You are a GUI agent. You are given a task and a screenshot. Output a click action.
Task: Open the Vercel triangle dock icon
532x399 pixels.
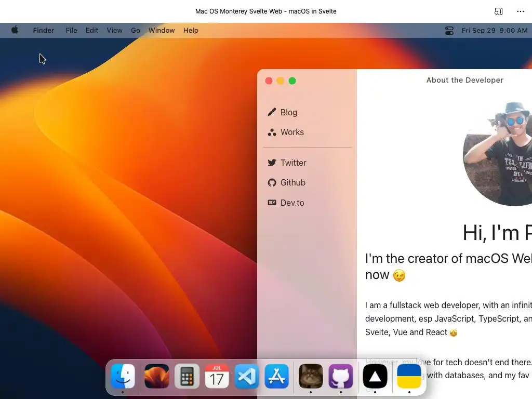pos(375,376)
